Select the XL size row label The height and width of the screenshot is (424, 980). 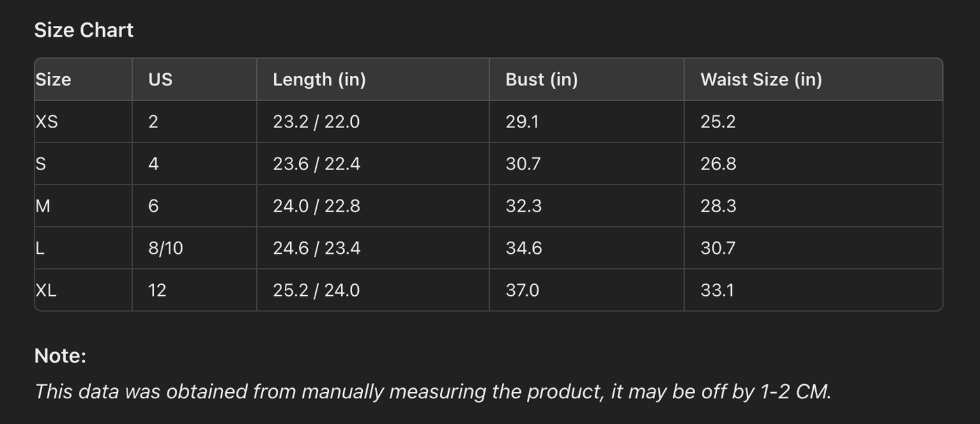coord(46,290)
